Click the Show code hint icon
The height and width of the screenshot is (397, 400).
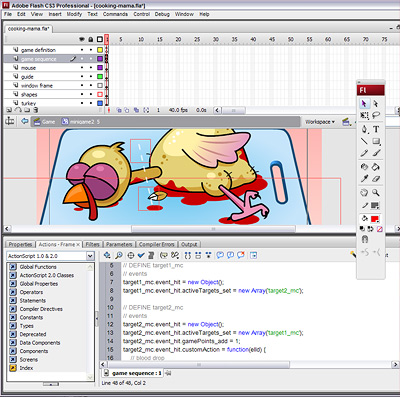click(164, 255)
